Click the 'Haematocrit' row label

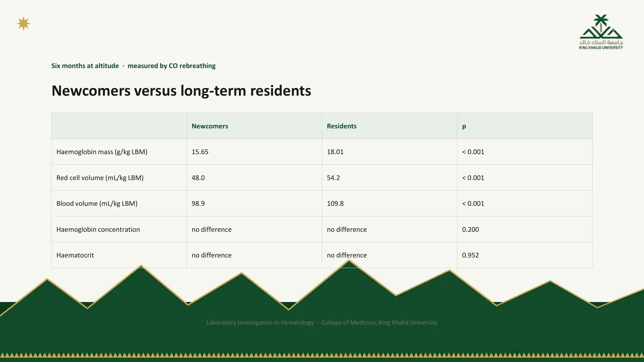coord(75,255)
